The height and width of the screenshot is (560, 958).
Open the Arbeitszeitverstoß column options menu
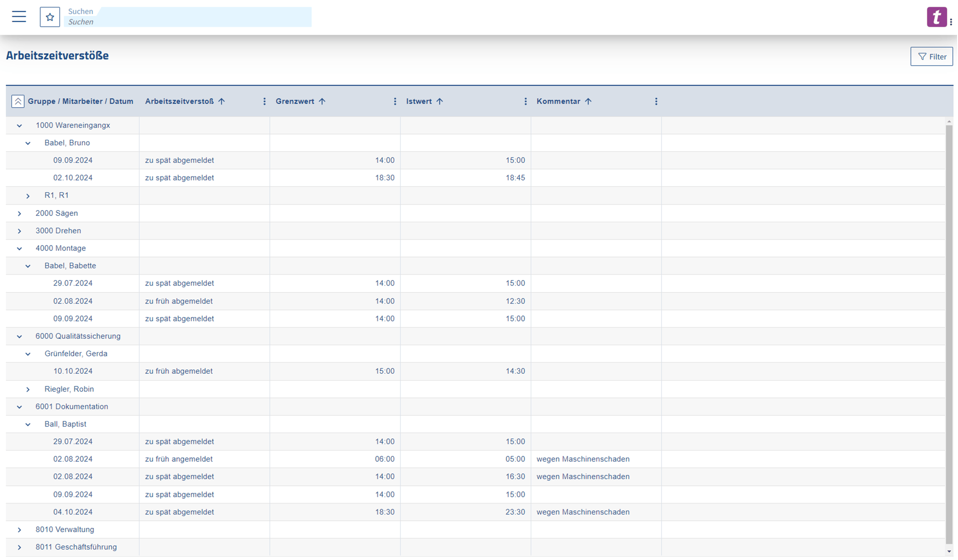[264, 101]
